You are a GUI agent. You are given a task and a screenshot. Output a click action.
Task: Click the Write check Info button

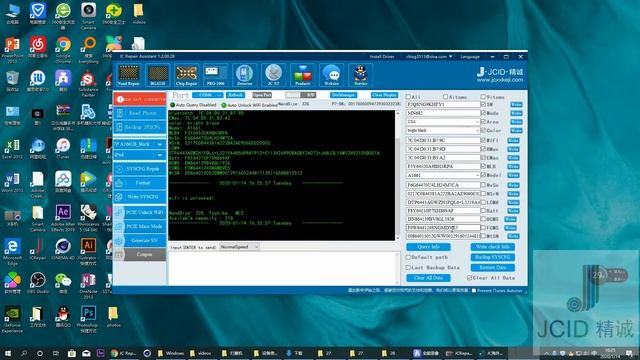click(x=493, y=247)
